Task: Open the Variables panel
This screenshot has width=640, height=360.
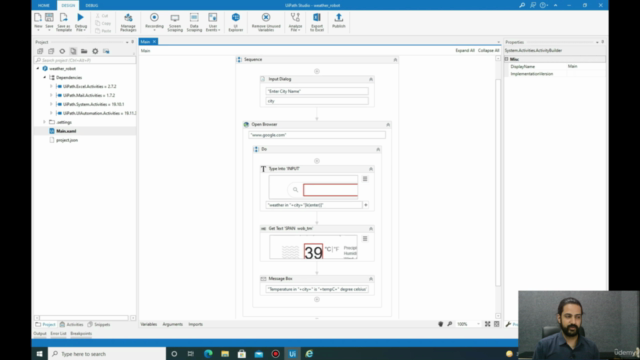Action: (149, 324)
